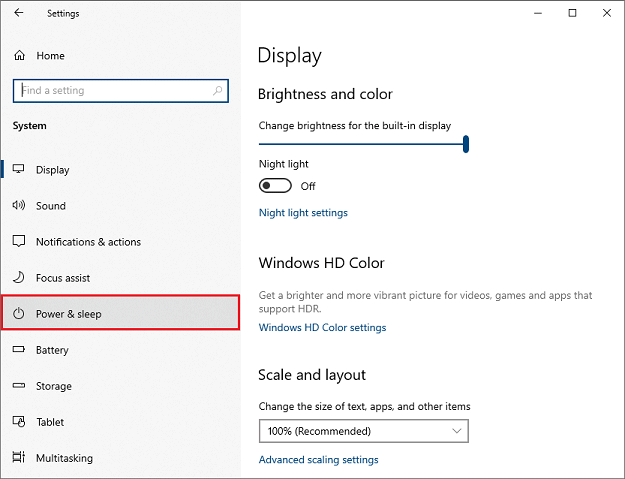Expand the 100% (Recommended) dropdown arrow

[457, 431]
